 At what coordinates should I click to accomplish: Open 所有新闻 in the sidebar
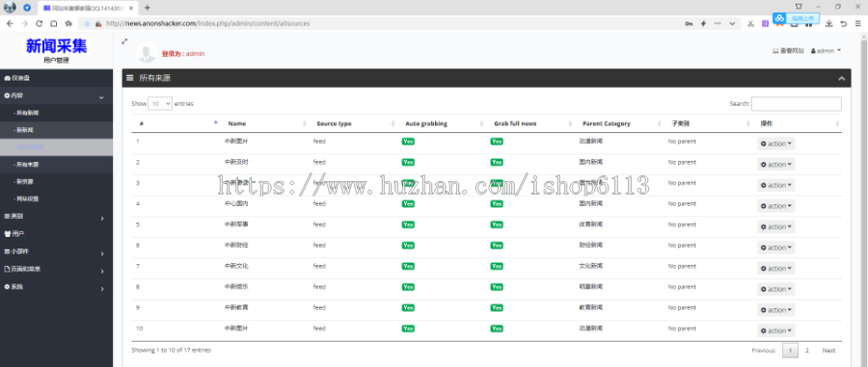coord(57,113)
